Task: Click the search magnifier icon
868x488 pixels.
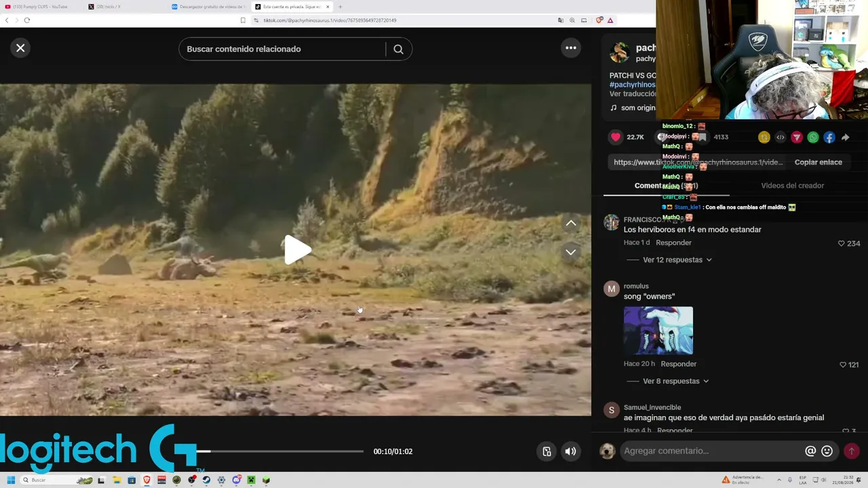Action: [398, 49]
